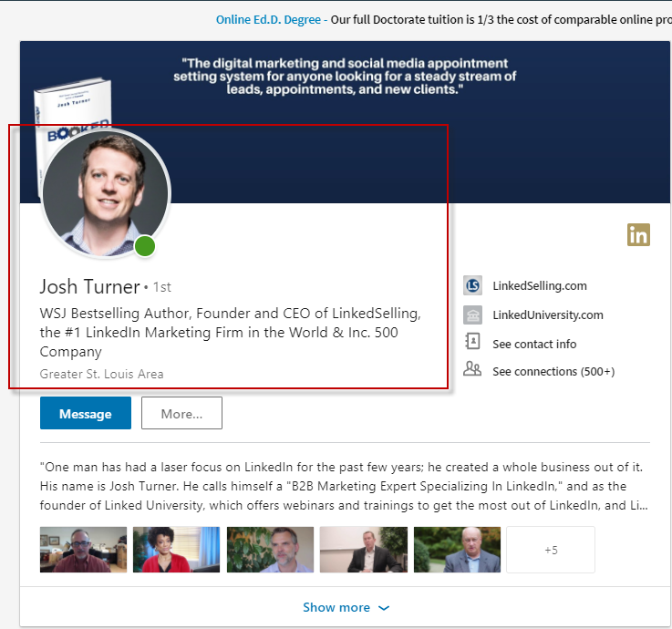Open the profile photo in the circle
672x629 pixels.
point(104,193)
